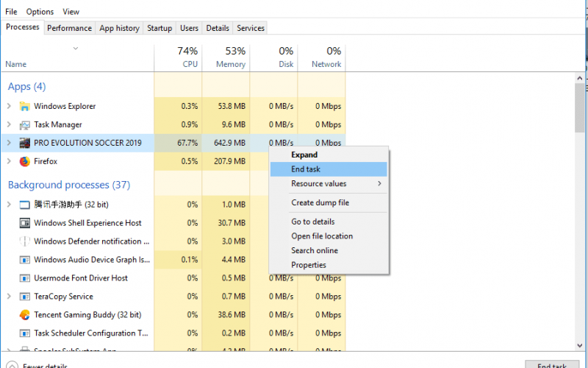Viewport: 588px width, 368px height.
Task: Select the Usermode Font Driver Host row
Action: pos(173,278)
